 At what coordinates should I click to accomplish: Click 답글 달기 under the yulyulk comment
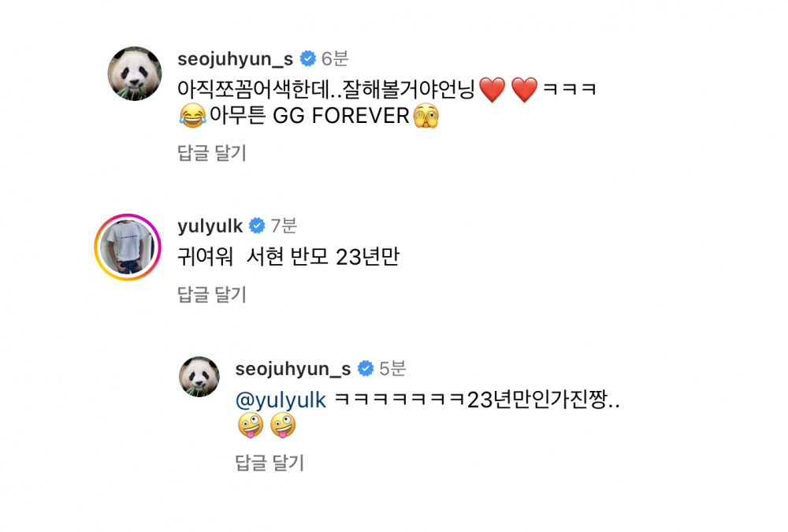[x=212, y=295]
